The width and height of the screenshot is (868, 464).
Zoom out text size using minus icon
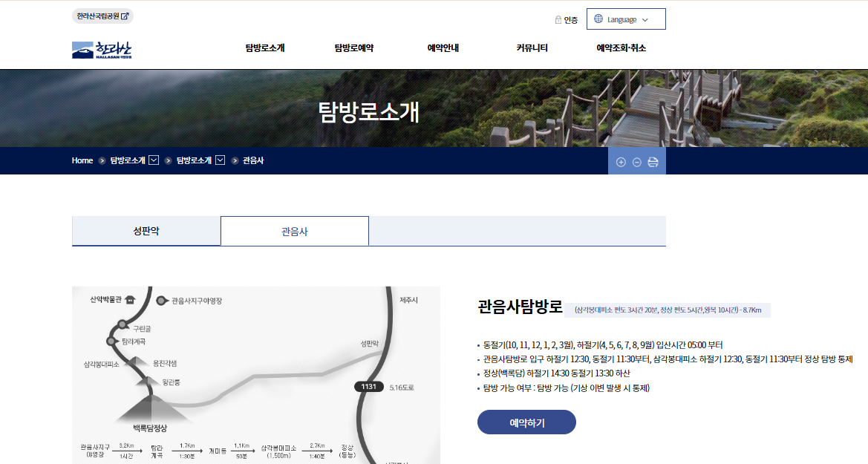point(636,162)
